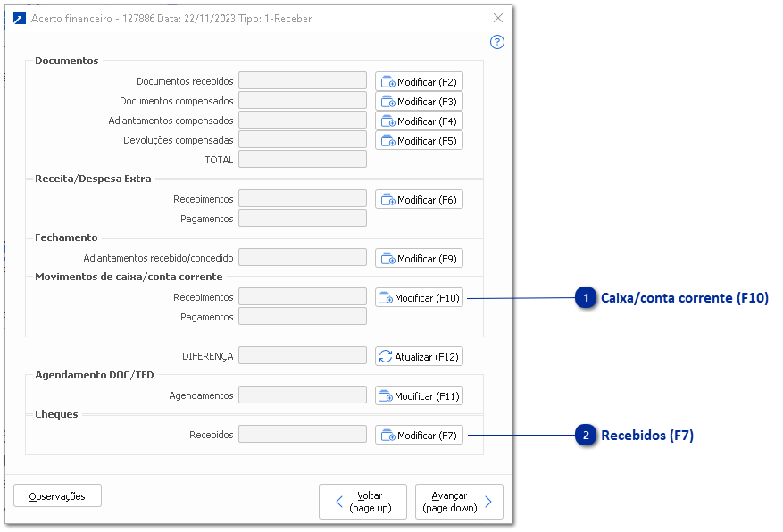Click Modificar (F7) for Cheques Recebidos

point(419,436)
